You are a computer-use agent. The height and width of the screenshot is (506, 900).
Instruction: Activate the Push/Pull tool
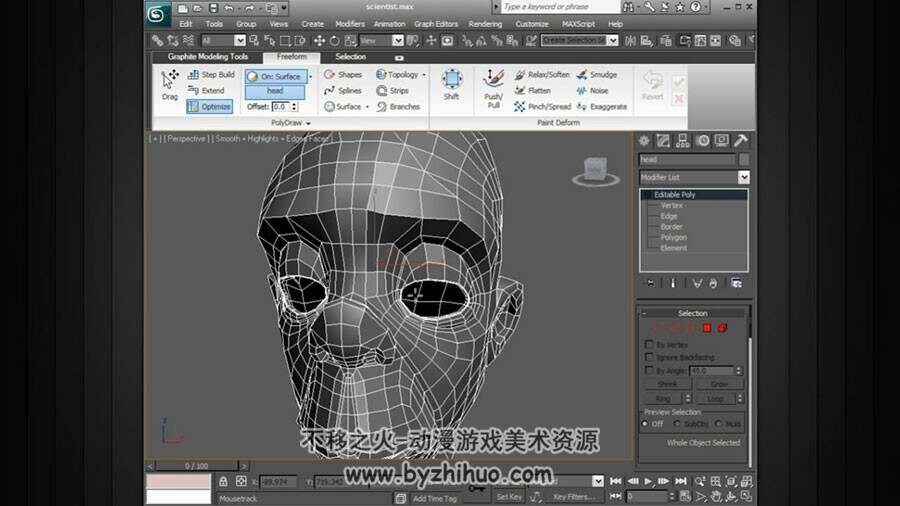point(494,89)
